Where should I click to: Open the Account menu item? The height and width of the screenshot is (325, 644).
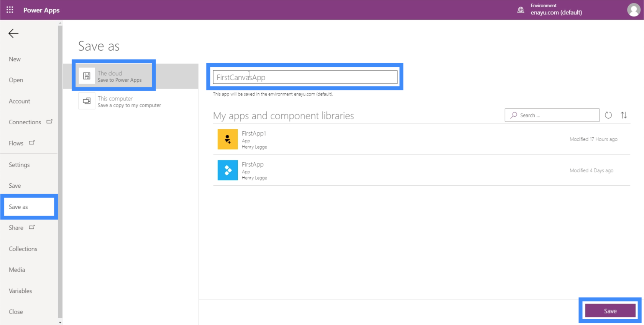[x=20, y=101]
